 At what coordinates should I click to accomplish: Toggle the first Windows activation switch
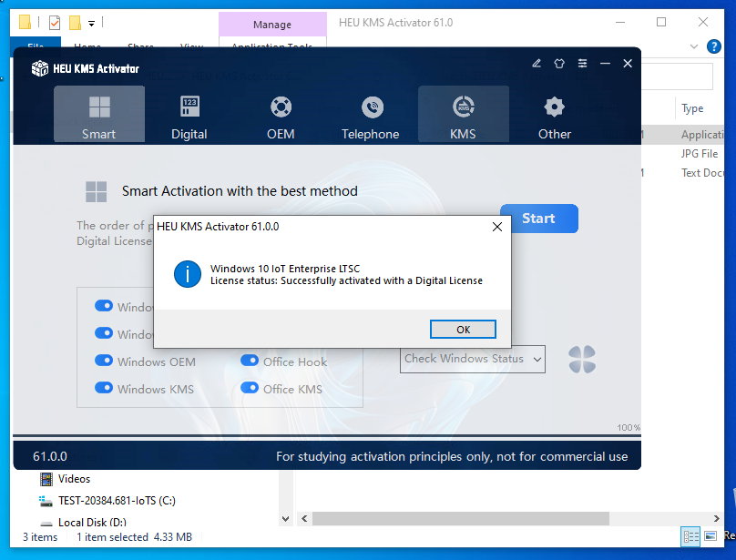coord(104,306)
